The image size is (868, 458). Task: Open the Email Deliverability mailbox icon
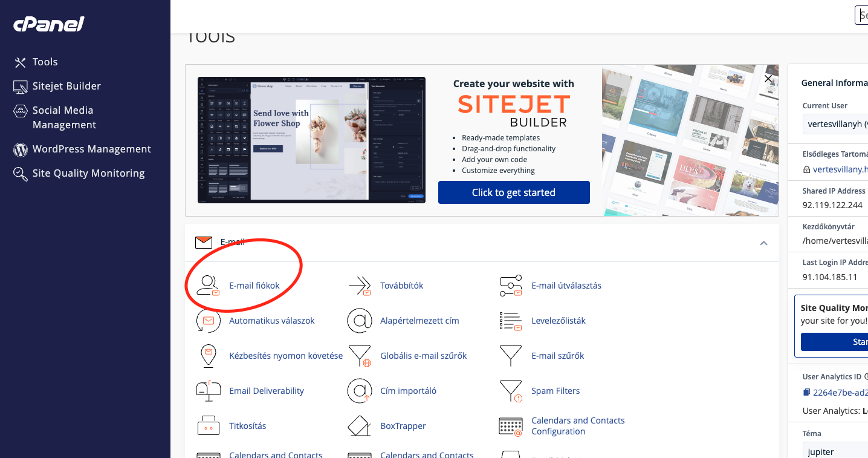(x=208, y=391)
